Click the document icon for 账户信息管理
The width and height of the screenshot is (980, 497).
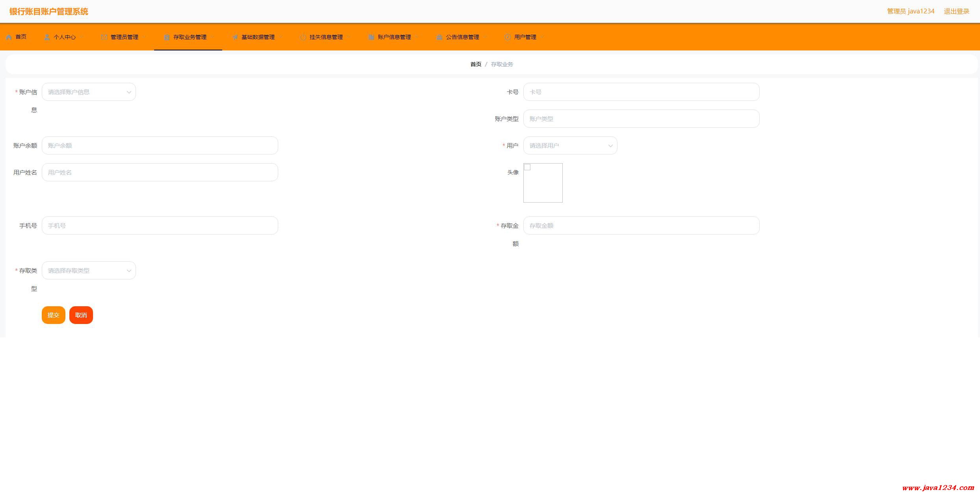(x=371, y=37)
